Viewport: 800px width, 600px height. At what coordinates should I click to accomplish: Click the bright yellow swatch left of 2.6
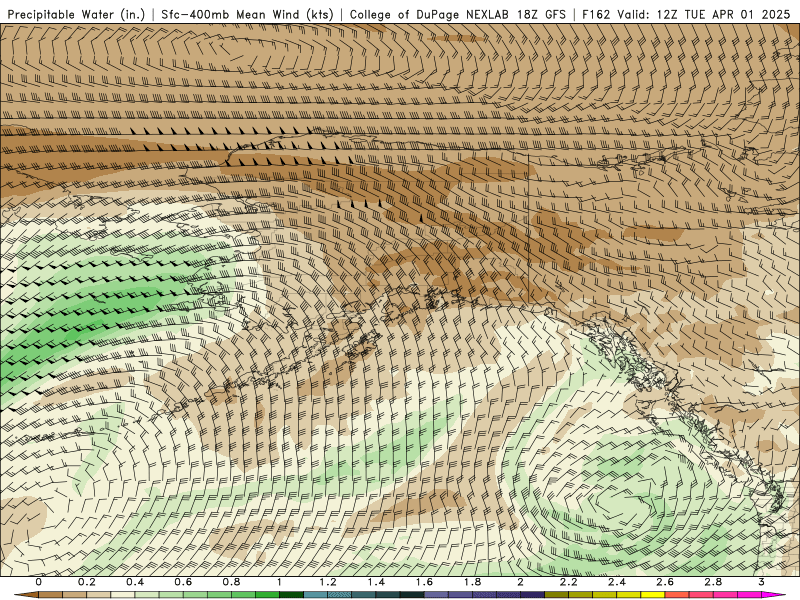[653, 595]
